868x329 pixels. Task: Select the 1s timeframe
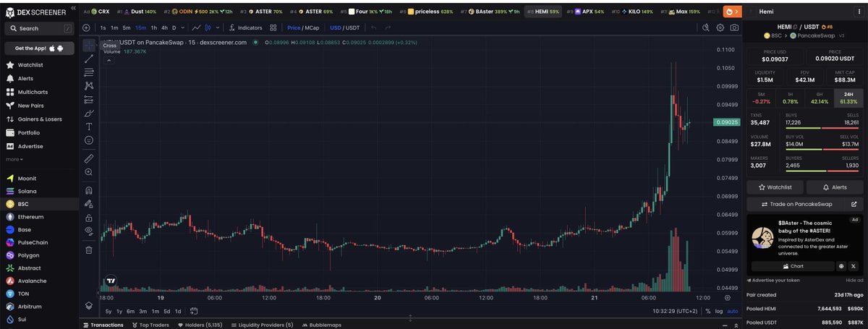pos(103,27)
